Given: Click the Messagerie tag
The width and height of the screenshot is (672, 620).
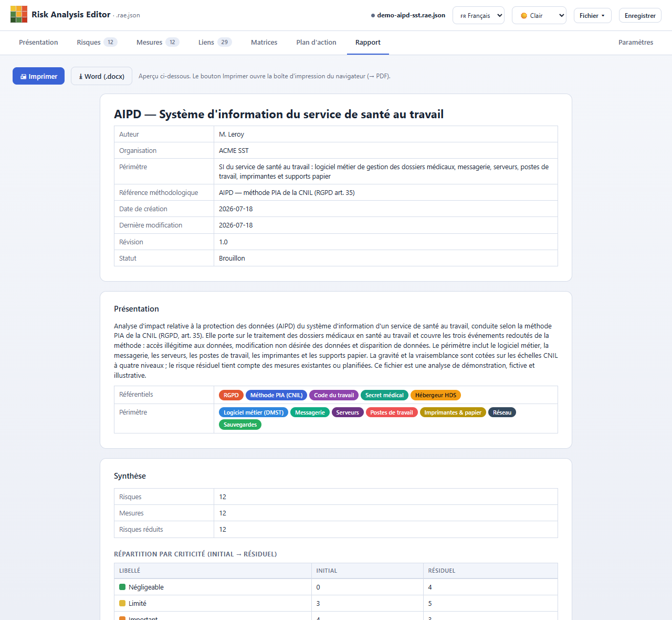Looking at the screenshot, I should 310,412.
